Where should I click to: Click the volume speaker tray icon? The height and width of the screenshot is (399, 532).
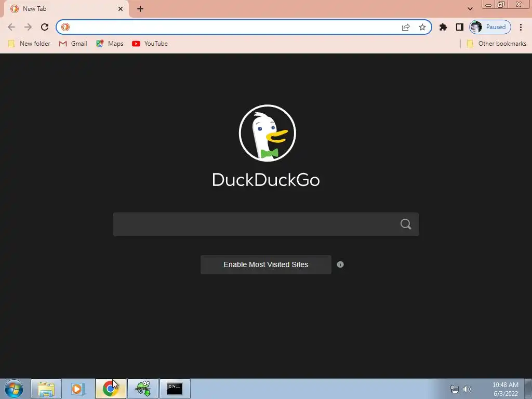click(467, 389)
